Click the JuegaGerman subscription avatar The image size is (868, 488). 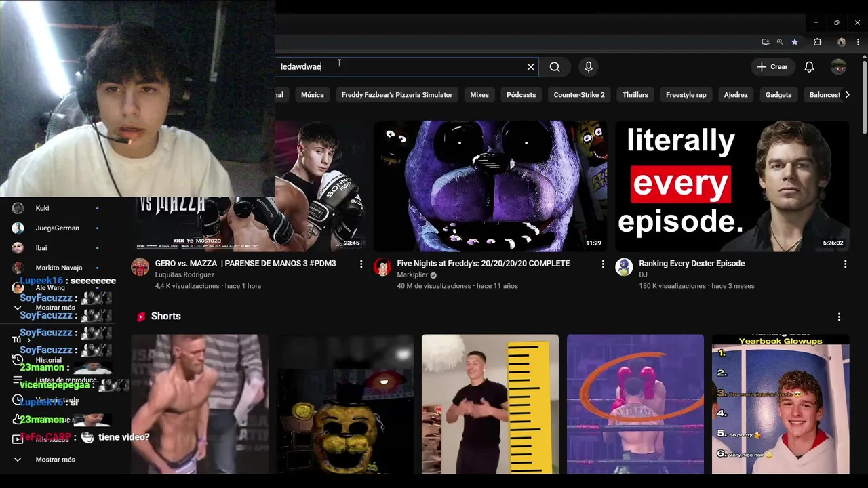(18, 228)
